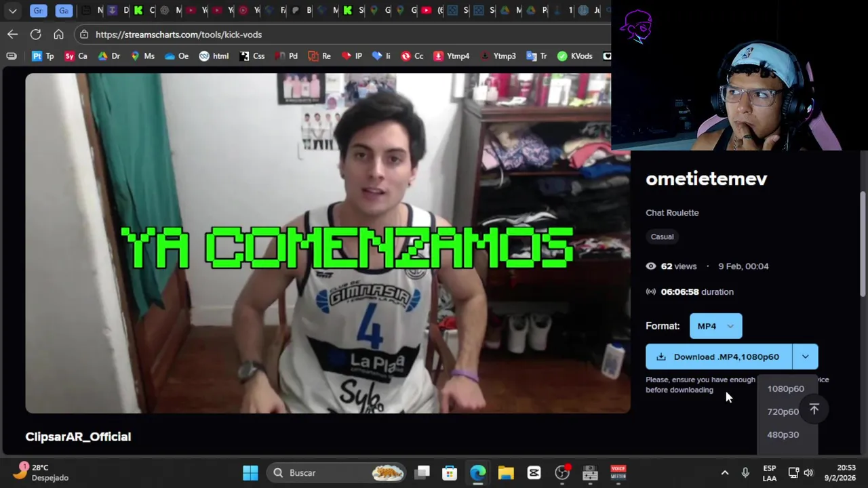Switch to the green Kick tab labeled 'S'
The width and height of the screenshot is (868, 488).
(x=353, y=10)
